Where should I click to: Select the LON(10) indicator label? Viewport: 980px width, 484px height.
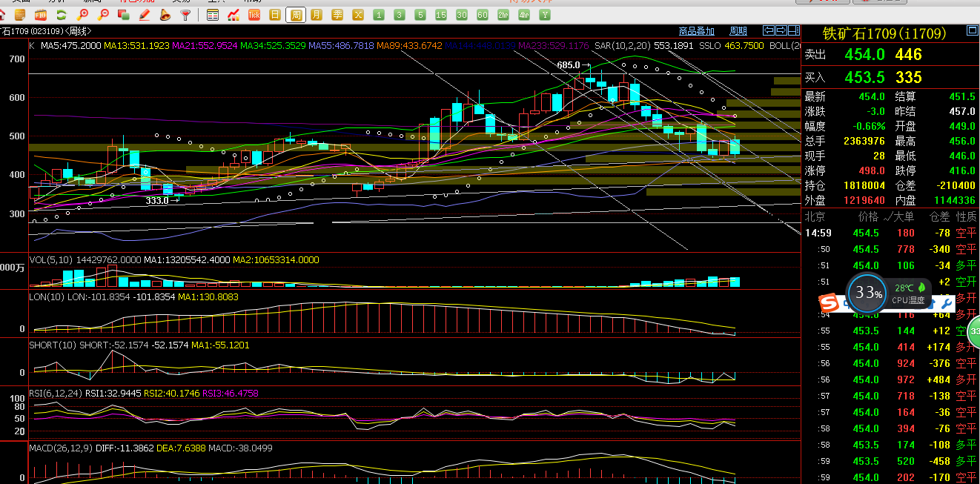coord(47,296)
